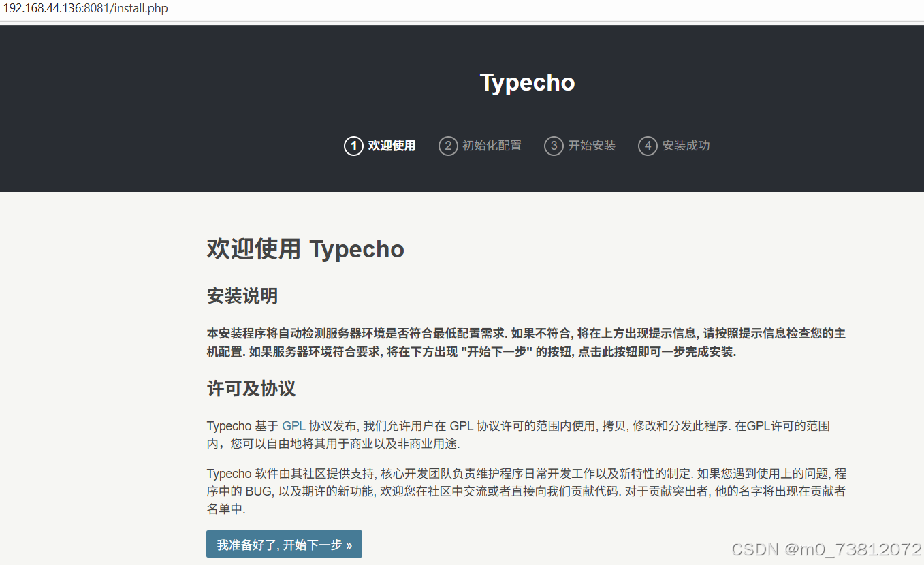Viewport: 924px width, 565px height.
Task: Click the '许可及协议' heading
Action: pos(251,389)
